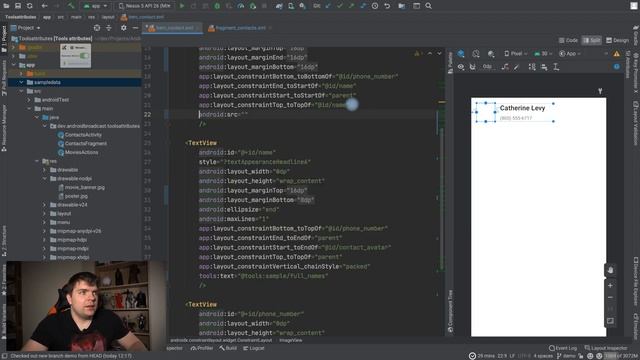
Task: Open the App theme dropdown
Action: [x=569, y=53]
